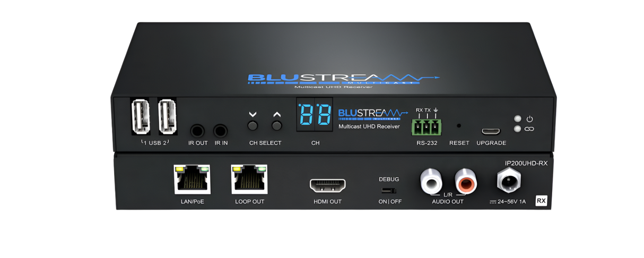The width and height of the screenshot is (644, 258).
Task: Click the "L/R" label between RCA jacks
Action: (448, 195)
